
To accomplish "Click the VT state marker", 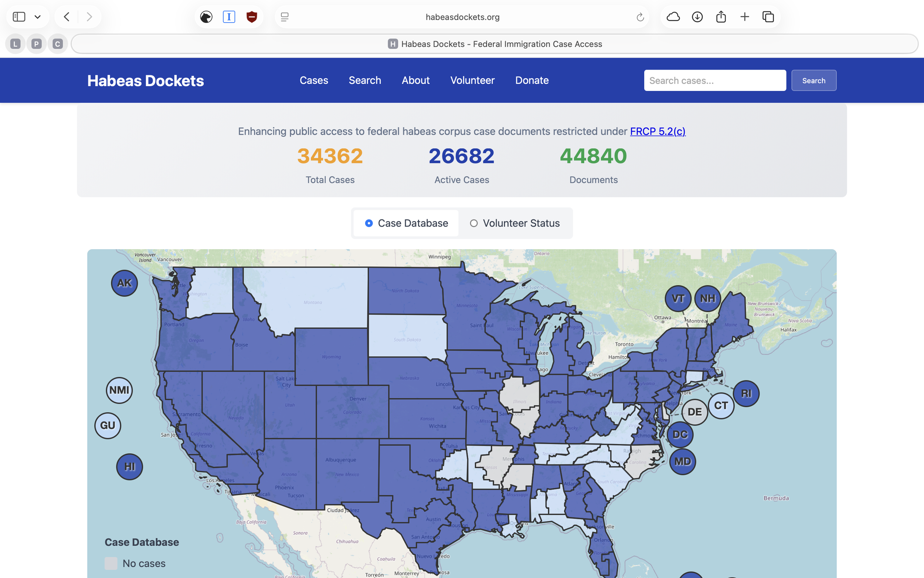I will coord(678,298).
